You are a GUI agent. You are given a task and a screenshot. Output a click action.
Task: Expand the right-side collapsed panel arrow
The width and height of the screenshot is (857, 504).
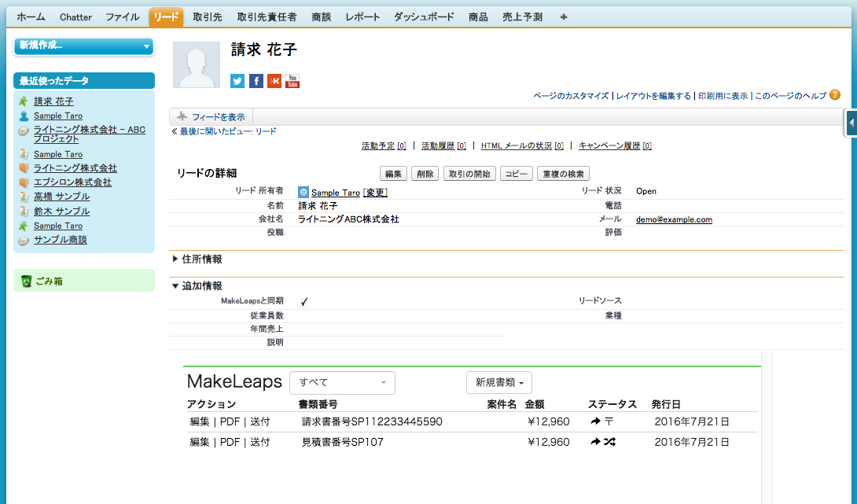coord(851,123)
